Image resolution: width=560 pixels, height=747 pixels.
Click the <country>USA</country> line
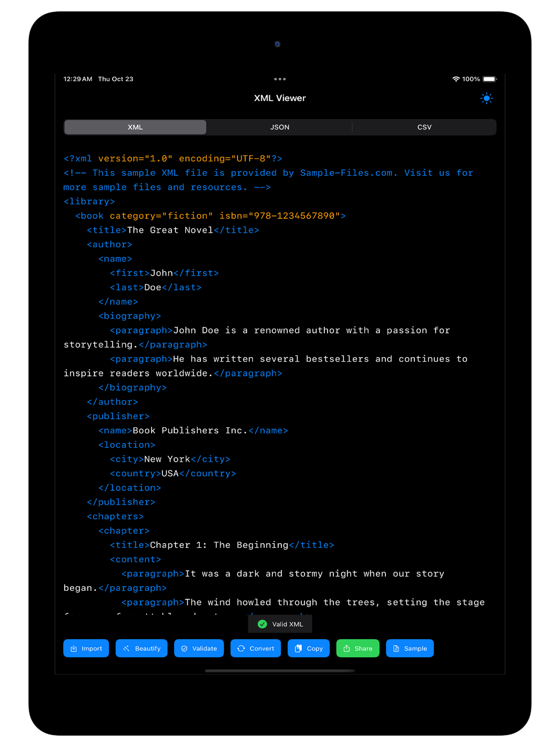pos(173,473)
